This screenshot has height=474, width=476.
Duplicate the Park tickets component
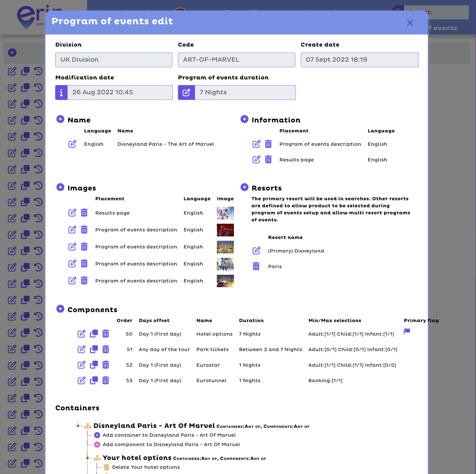click(94, 349)
